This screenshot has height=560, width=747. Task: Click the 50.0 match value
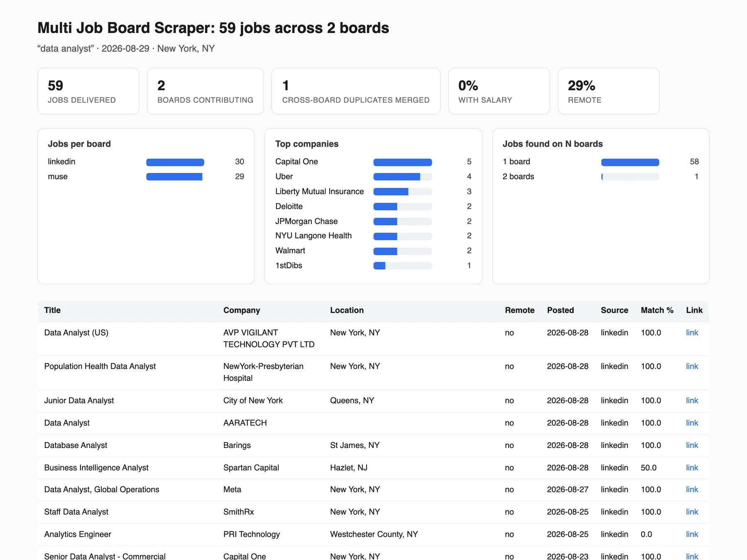tap(649, 467)
